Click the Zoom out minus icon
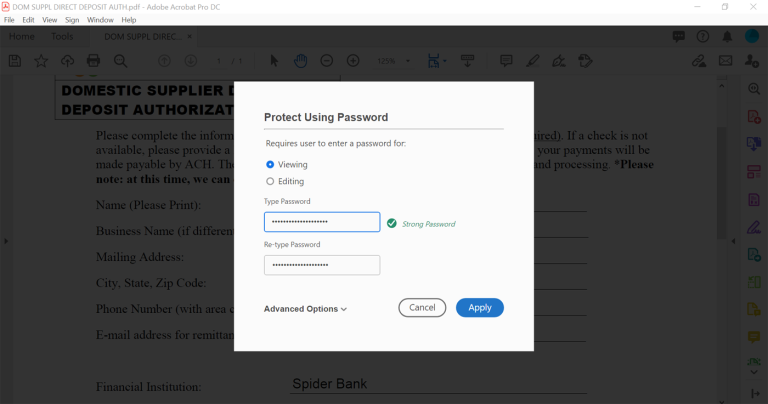This screenshot has height=404, width=768. (x=326, y=61)
